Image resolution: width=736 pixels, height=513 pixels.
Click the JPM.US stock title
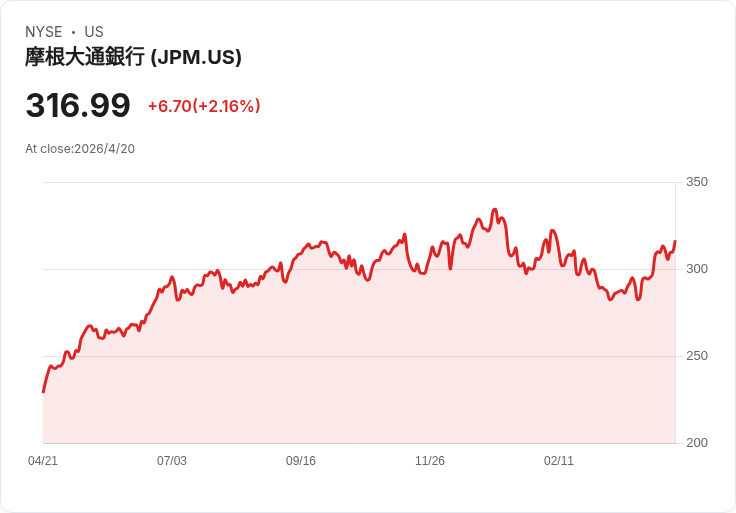[x=133, y=57]
